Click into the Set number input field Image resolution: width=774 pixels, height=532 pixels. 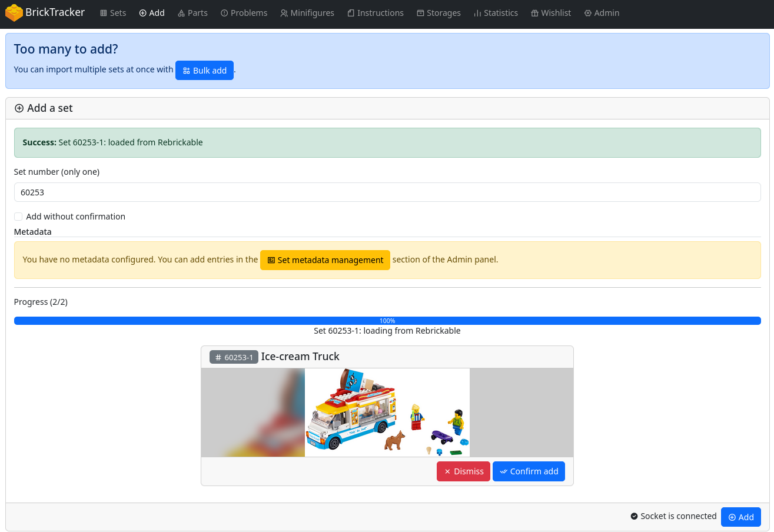387,192
